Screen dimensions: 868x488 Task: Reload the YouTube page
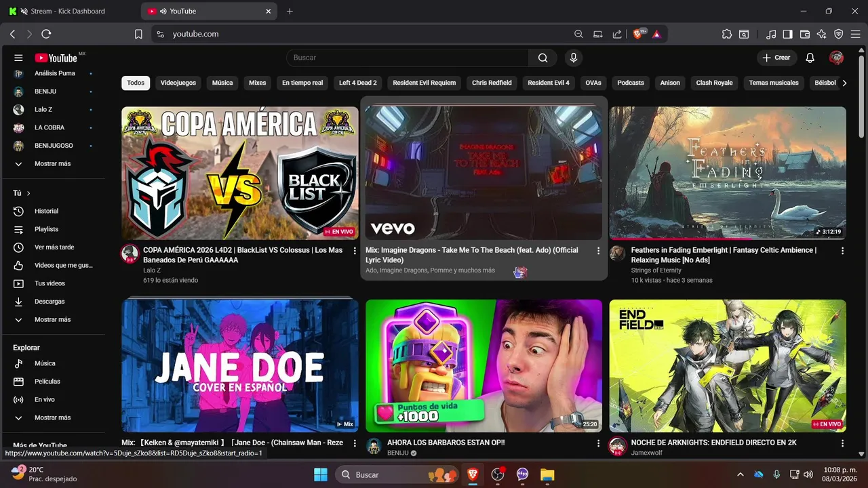pyautogui.click(x=46, y=34)
